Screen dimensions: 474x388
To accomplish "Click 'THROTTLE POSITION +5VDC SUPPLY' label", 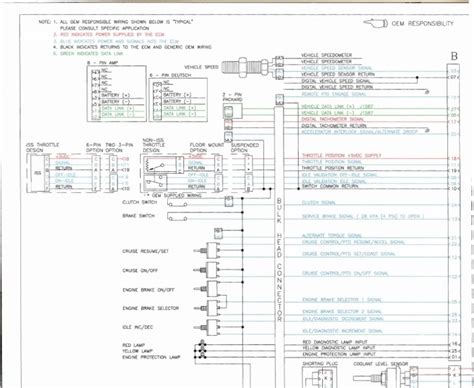I will 341,155.
